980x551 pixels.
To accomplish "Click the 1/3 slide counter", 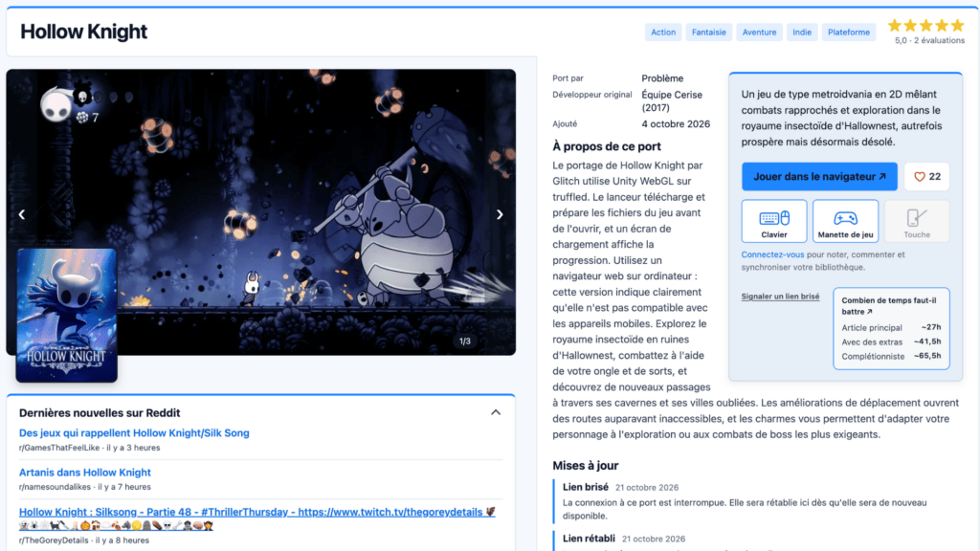I will click(x=465, y=342).
